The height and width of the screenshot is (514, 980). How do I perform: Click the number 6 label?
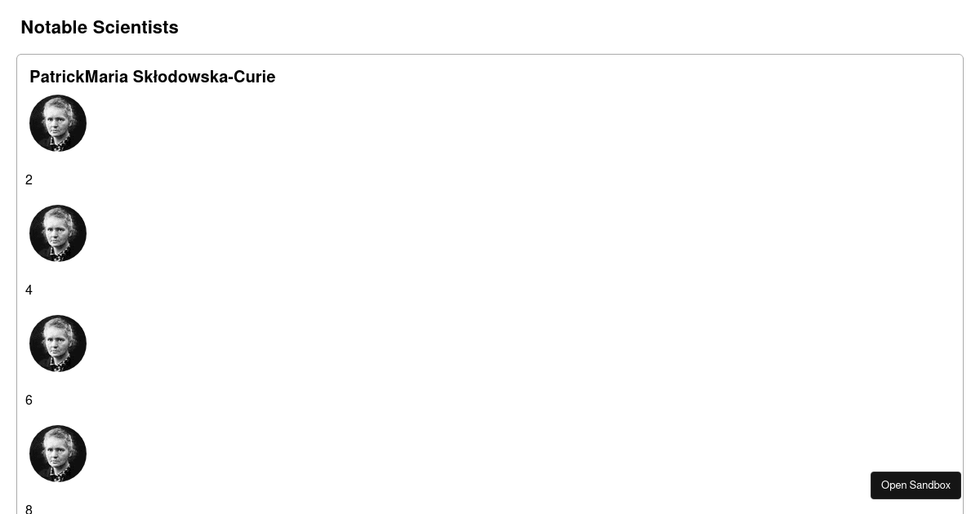tap(29, 401)
